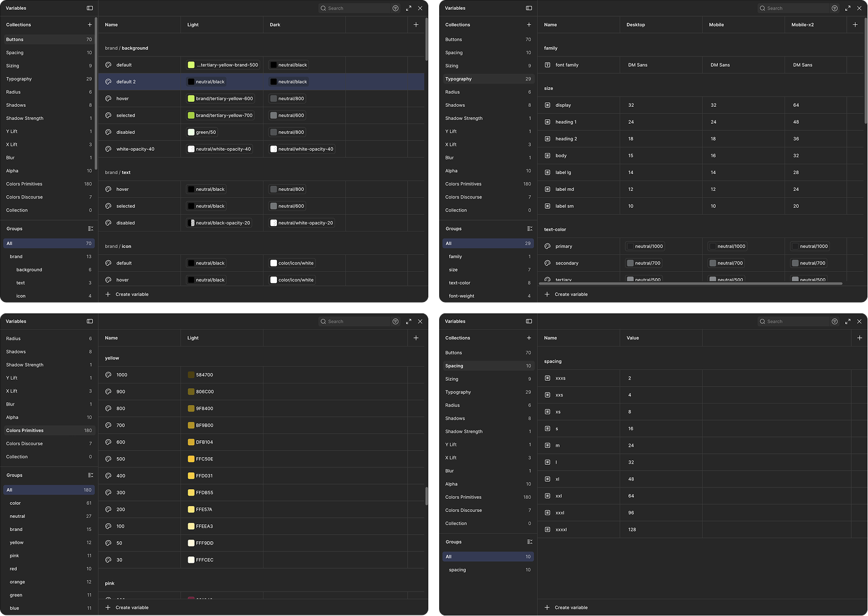Click the Groups options icon in Typography panel
The image size is (868, 616).
tap(530, 229)
